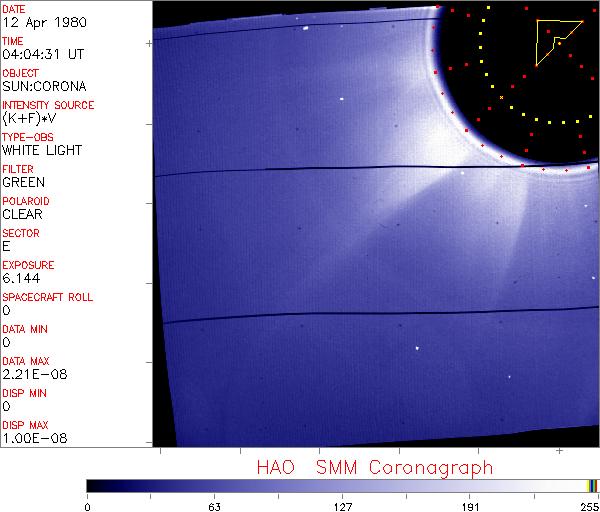Select the 0 under DISP MIN
This screenshot has height=512, width=600.
coord(6,406)
